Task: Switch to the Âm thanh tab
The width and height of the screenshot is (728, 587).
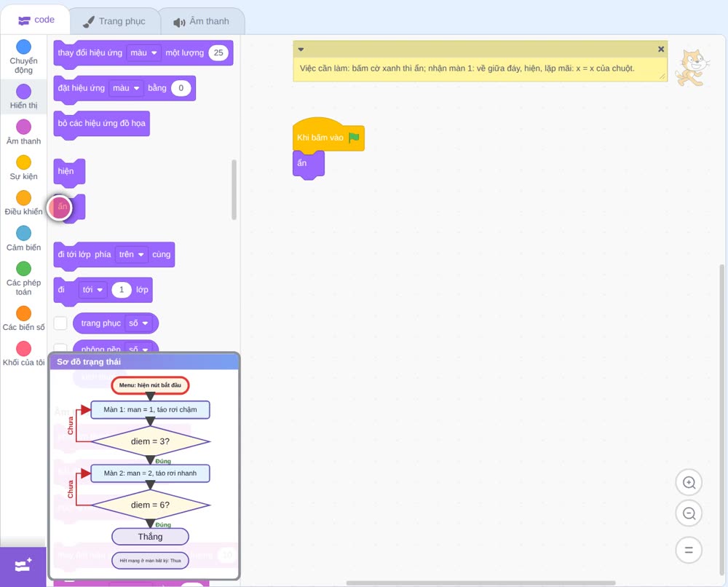Action: coord(202,21)
